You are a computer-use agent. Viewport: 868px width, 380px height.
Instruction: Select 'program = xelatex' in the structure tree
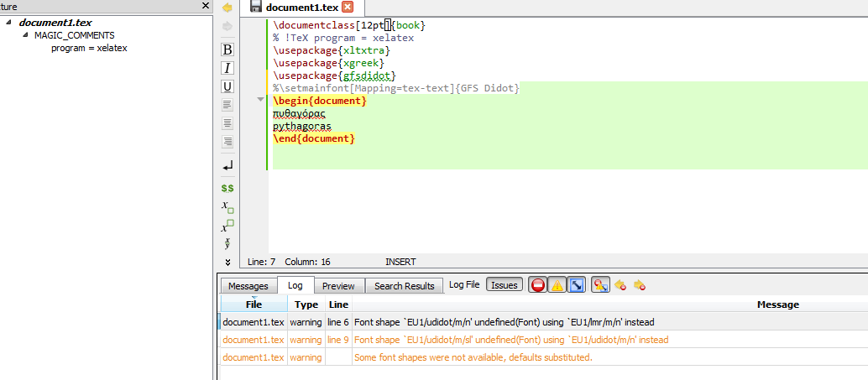tap(89, 48)
